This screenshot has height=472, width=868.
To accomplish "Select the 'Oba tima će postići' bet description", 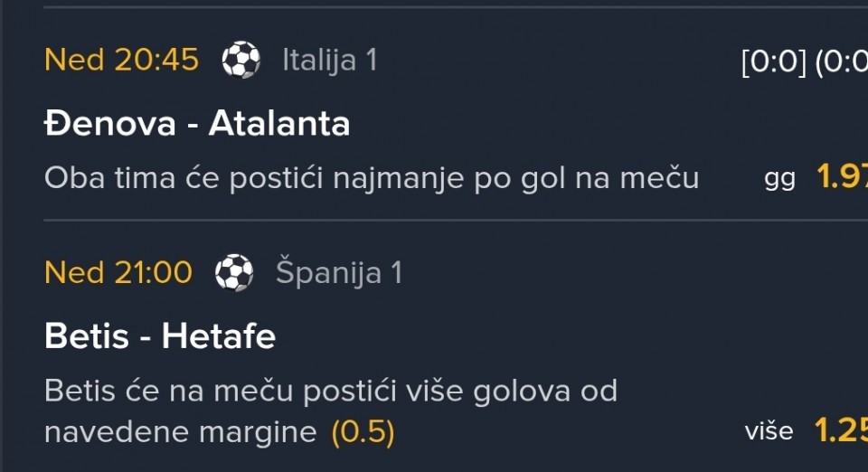I will pos(371,178).
